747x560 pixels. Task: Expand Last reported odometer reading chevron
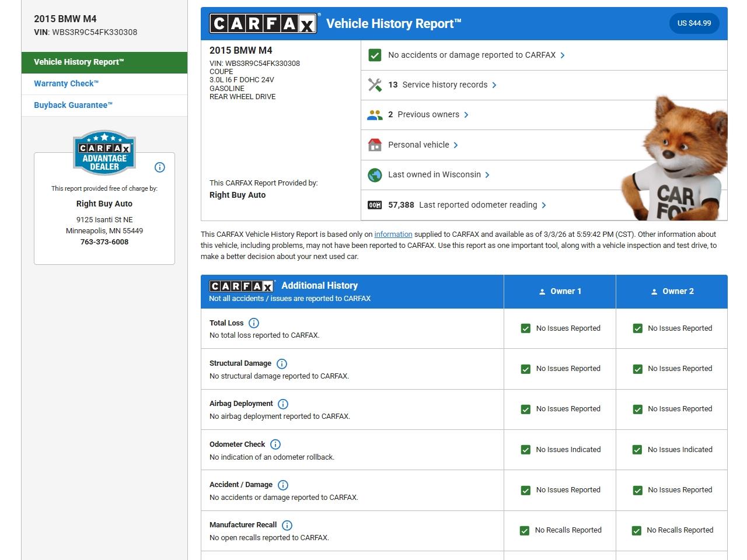(544, 205)
